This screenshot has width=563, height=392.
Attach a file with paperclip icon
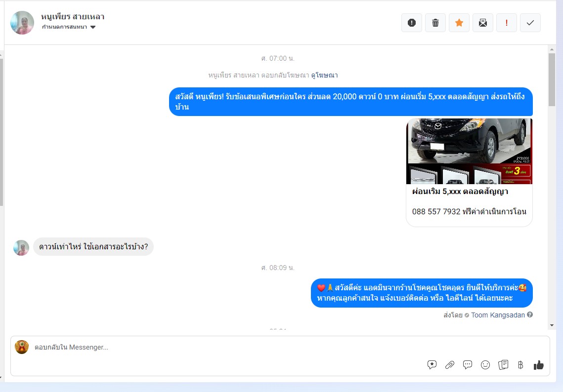(449, 365)
